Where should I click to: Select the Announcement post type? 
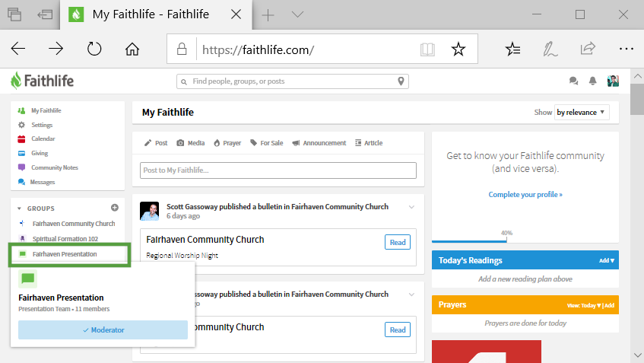click(319, 143)
